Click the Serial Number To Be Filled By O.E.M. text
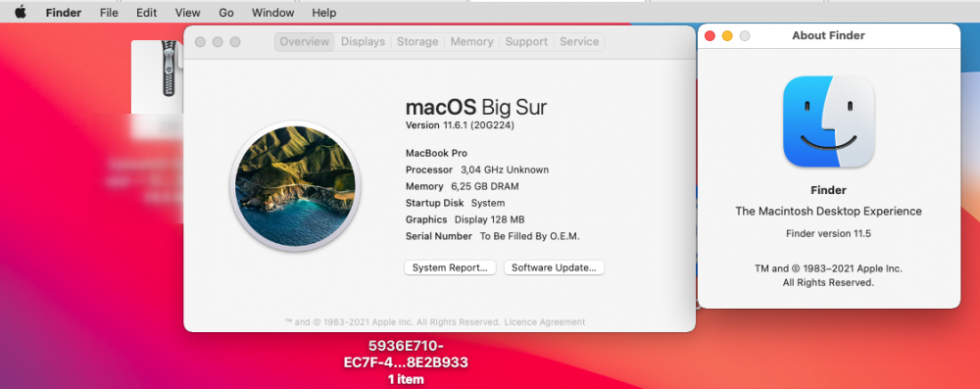Viewport: 980px width, 389px height. click(493, 236)
